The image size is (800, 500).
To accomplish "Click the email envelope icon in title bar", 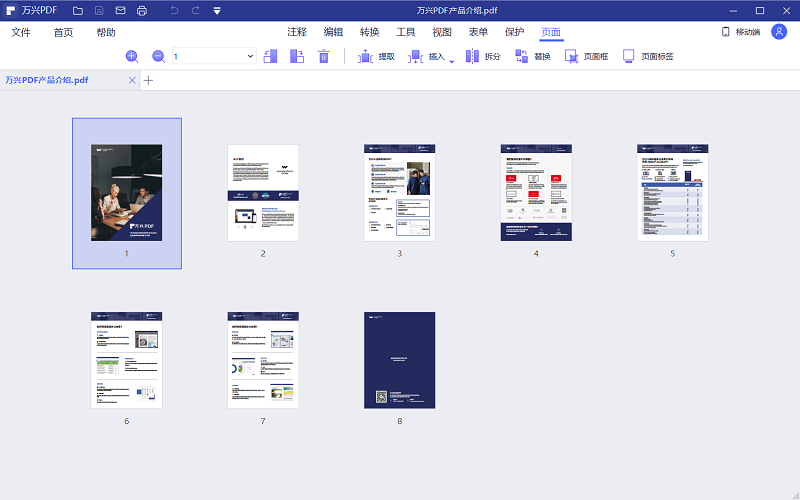I will [x=120, y=10].
